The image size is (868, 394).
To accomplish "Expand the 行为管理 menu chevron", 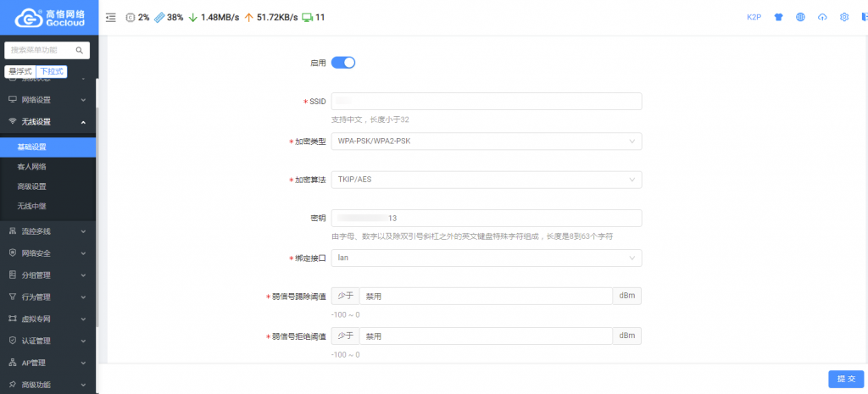I will [x=83, y=297].
